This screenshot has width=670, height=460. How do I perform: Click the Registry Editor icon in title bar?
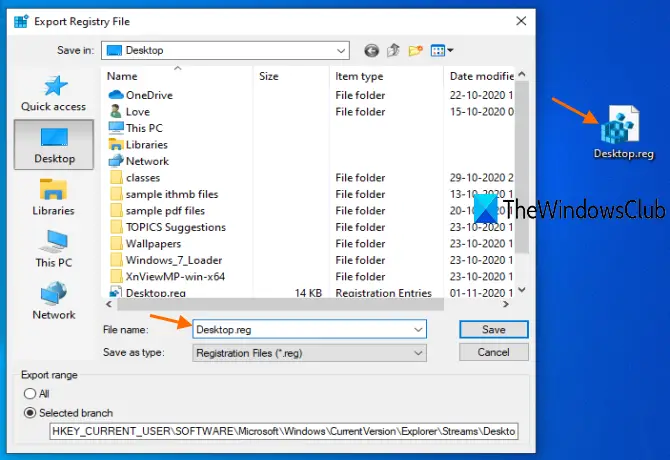pos(21,21)
